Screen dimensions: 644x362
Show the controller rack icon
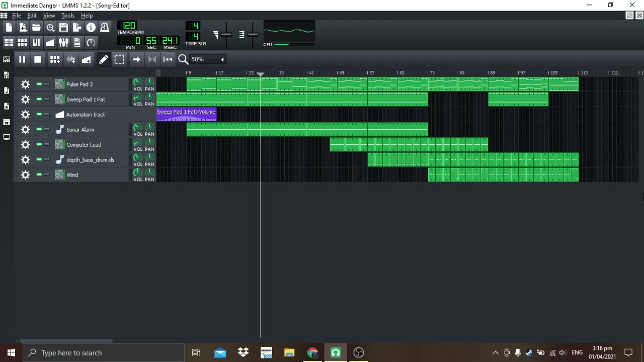(x=91, y=42)
